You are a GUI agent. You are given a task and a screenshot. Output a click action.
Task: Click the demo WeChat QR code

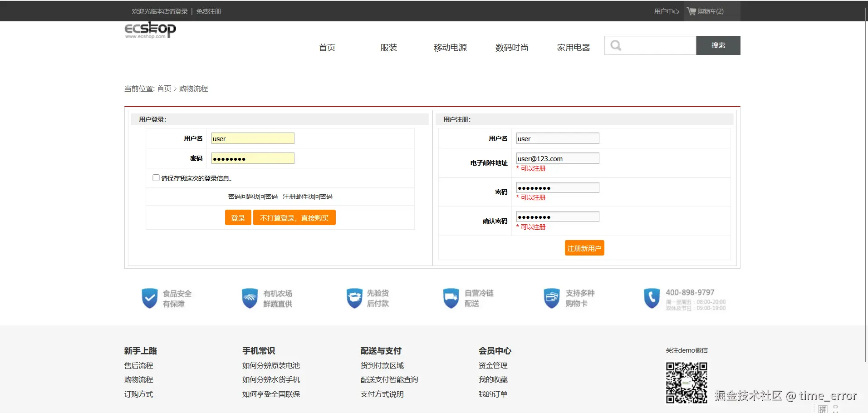[x=687, y=382]
